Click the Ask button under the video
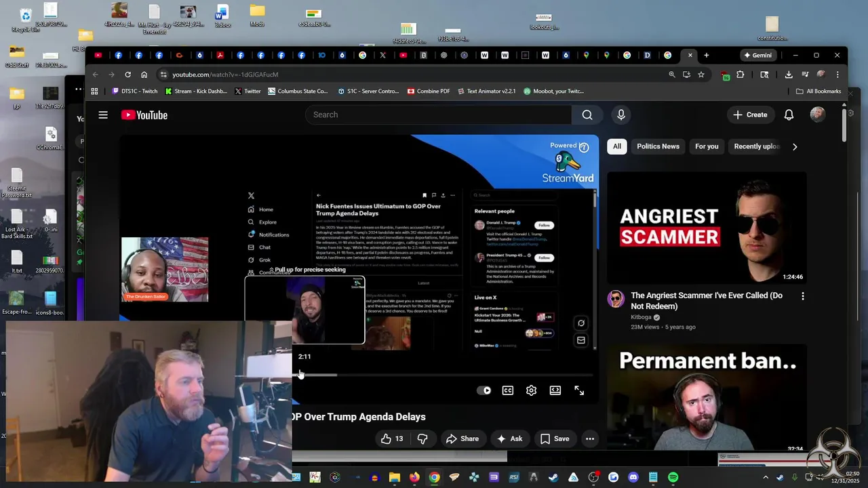The image size is (868, 488). (x=509, y=439)
